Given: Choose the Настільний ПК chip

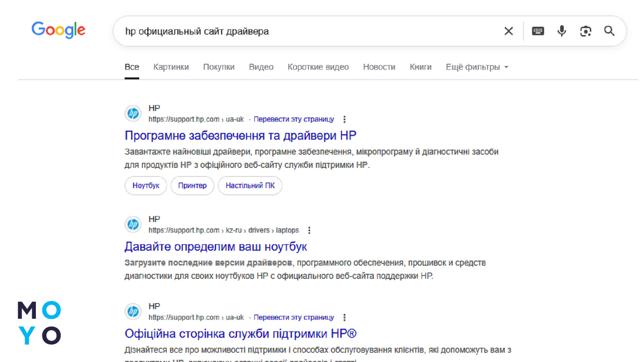Looking at the screenshot, I should pyautogui.click(x=250, y=185).
